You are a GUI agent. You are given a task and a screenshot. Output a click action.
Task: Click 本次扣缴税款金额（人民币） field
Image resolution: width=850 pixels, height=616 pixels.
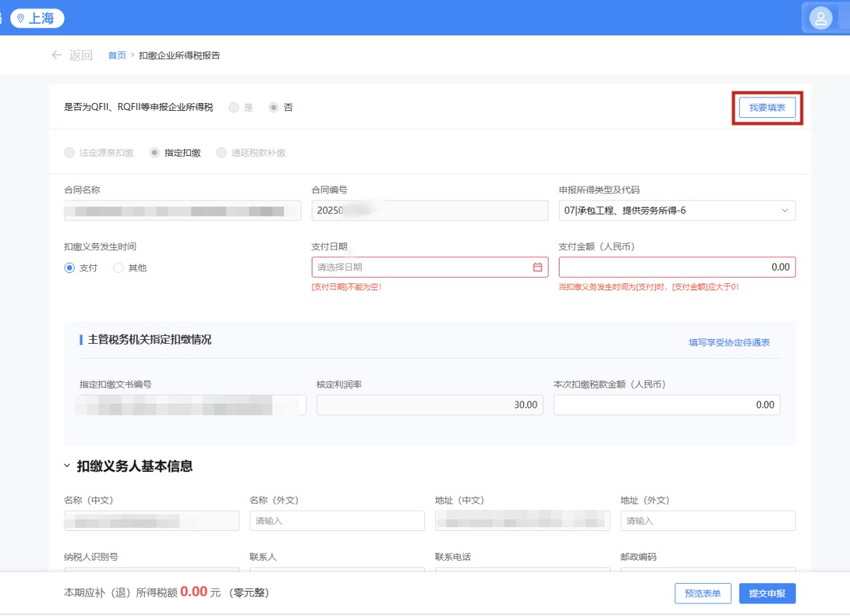pos(667,404)
